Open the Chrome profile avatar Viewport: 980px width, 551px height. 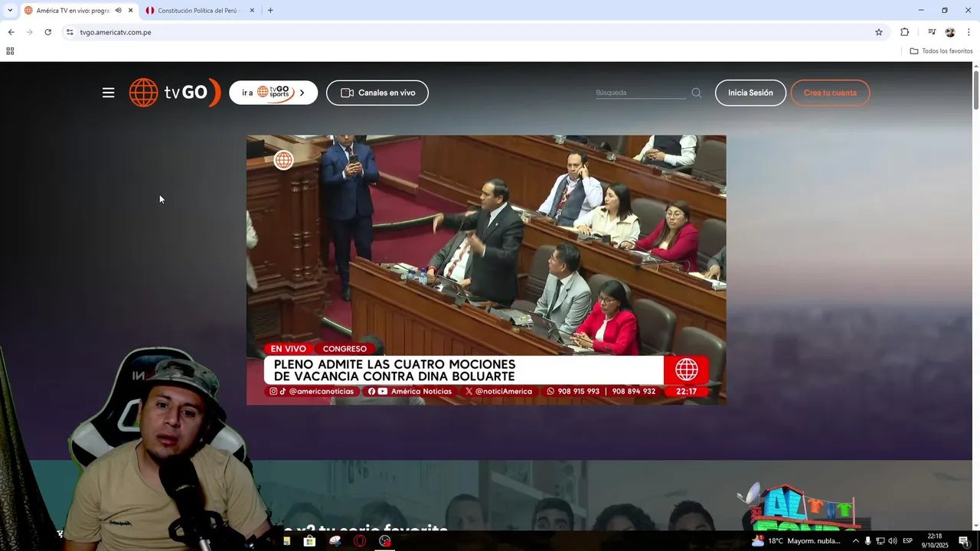[950, 32]
